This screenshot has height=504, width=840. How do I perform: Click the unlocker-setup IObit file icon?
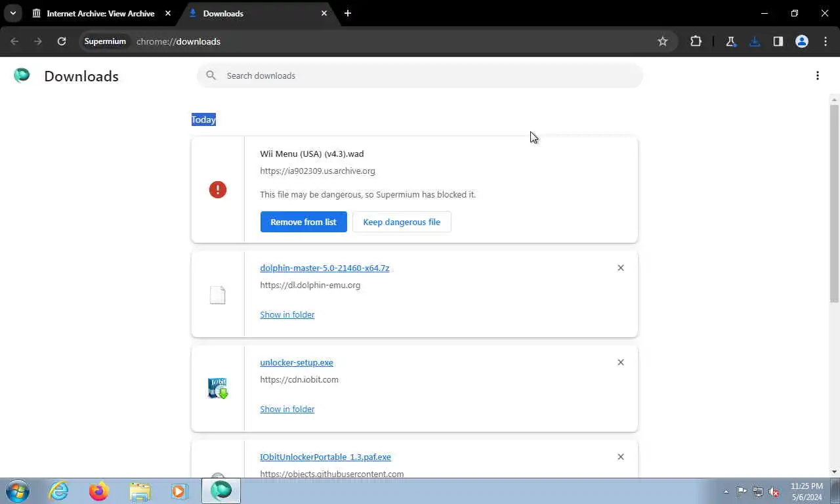(217, 388)
